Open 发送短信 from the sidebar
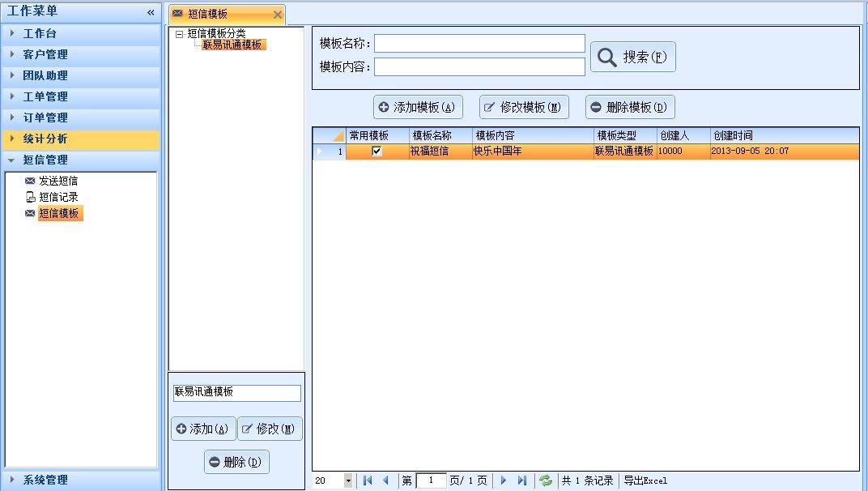The width and height of the screenshot is (868, 491). coord(57,181)
